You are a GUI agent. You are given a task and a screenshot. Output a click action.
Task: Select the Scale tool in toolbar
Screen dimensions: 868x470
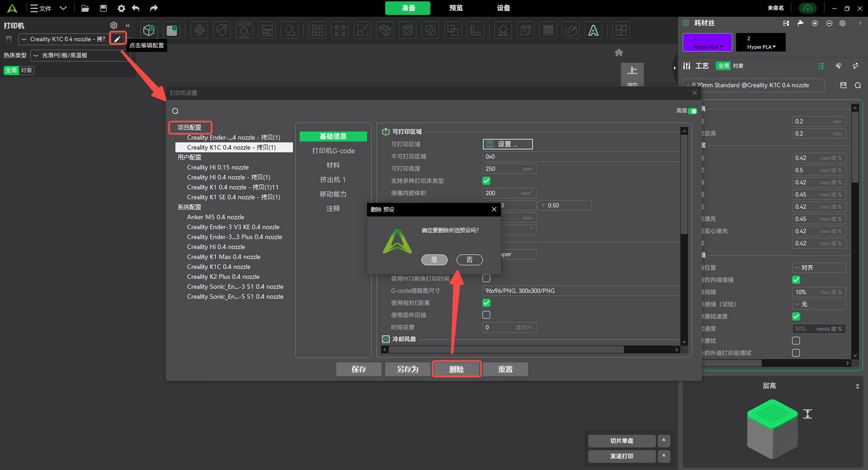[x=363, y=30]
